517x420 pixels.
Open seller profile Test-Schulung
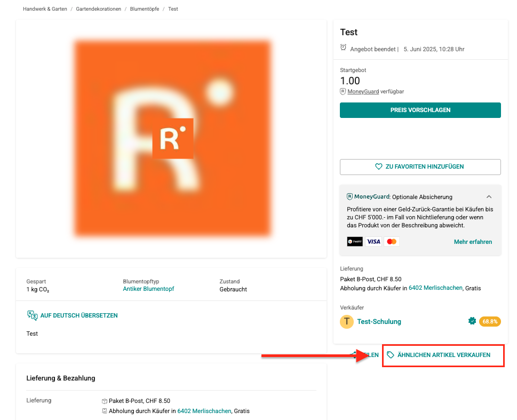point(379,322)
